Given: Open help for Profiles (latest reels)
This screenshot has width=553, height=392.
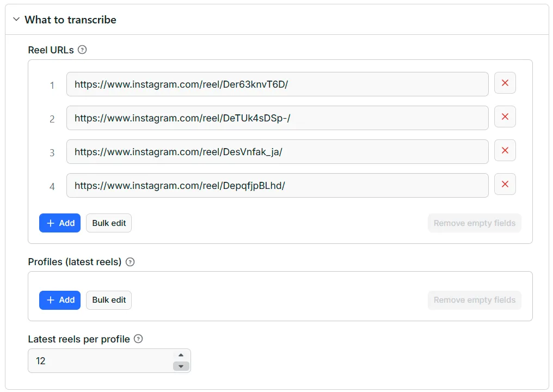Looking at the screenshot, I should (x=130, y=262).
